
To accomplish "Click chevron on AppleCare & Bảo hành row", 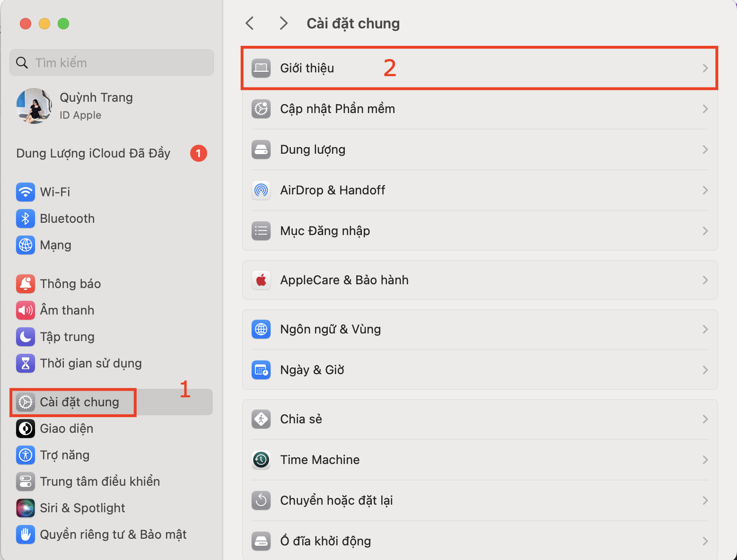I will tap(705, 280).
